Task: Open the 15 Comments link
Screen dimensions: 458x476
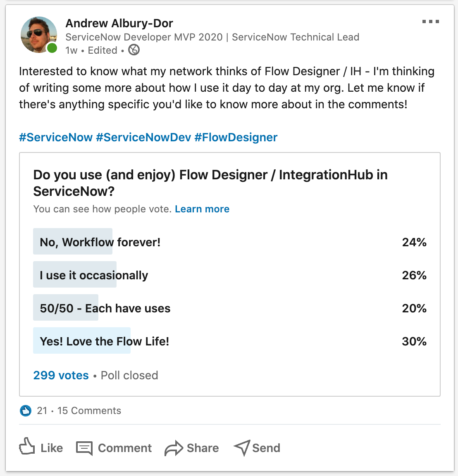Action: [x=89, y=411]
